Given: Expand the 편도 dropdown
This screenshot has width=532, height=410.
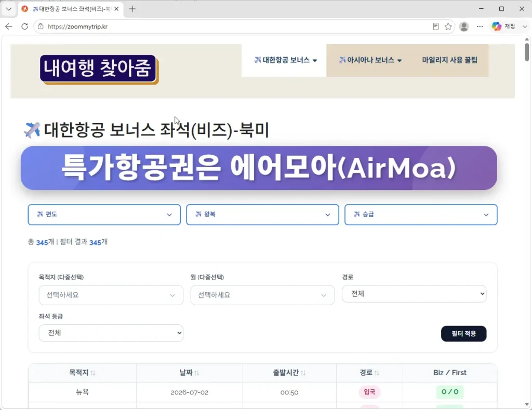Looking at the screenshot, I should pyautogui.click(x=104, y=214).
